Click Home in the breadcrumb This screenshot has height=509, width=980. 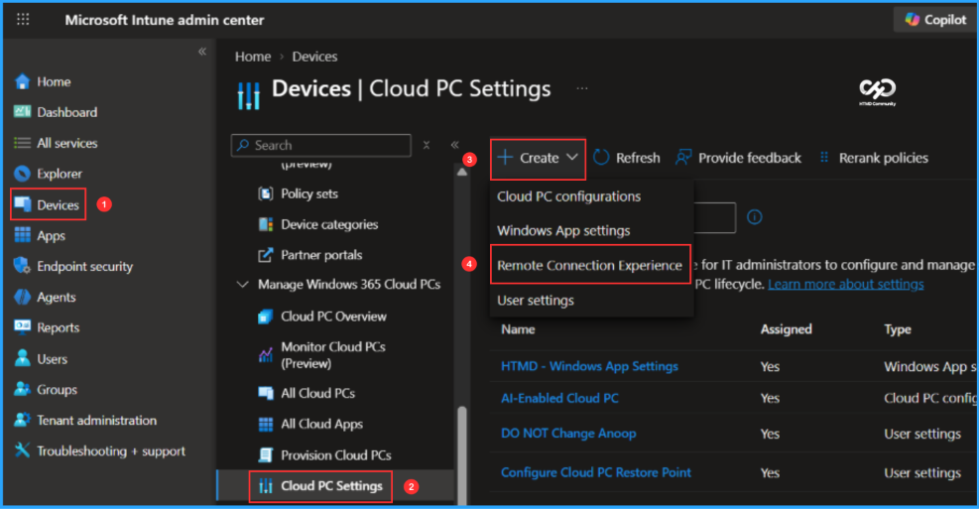pos(253,57)
